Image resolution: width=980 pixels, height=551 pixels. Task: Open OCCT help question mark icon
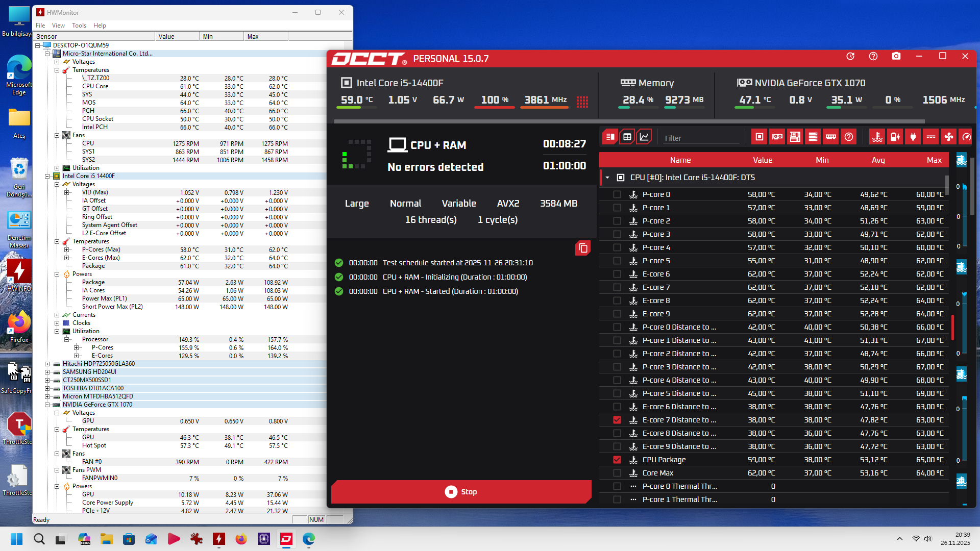[873, 56]
